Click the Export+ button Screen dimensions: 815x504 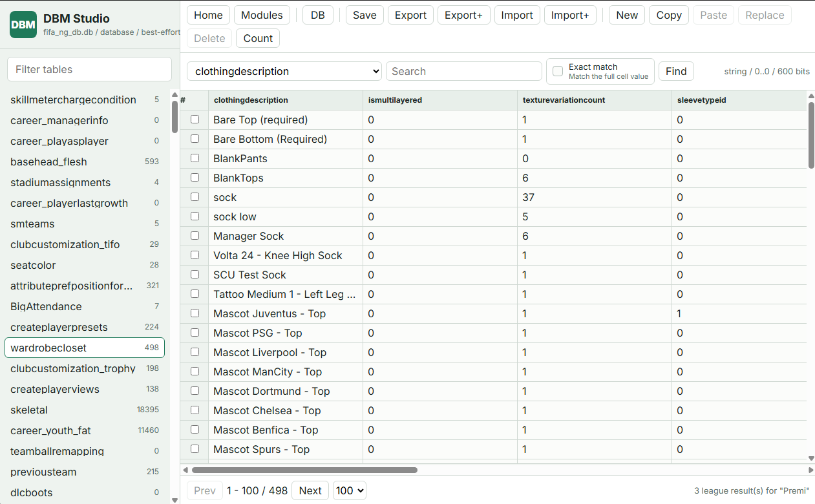(463, 15)
